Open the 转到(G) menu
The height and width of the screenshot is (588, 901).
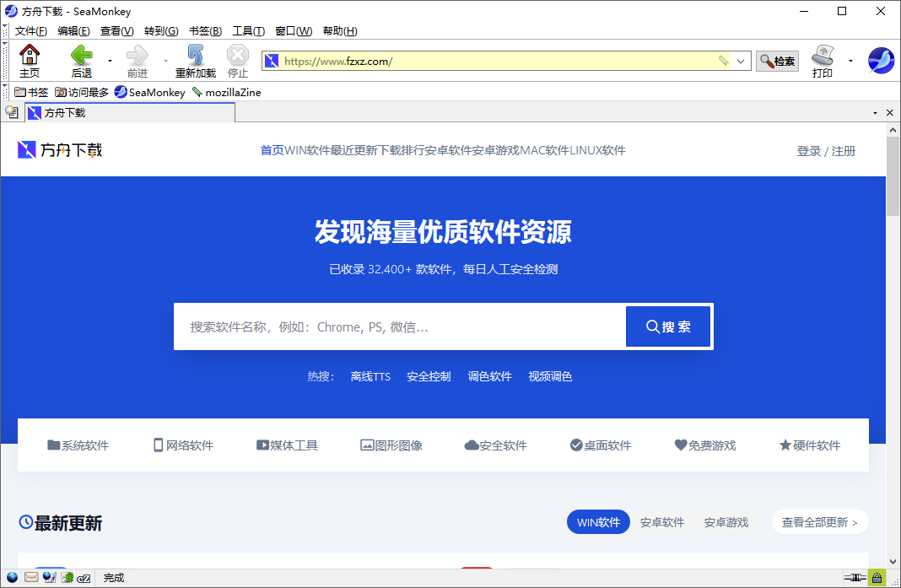click(161, 31)
